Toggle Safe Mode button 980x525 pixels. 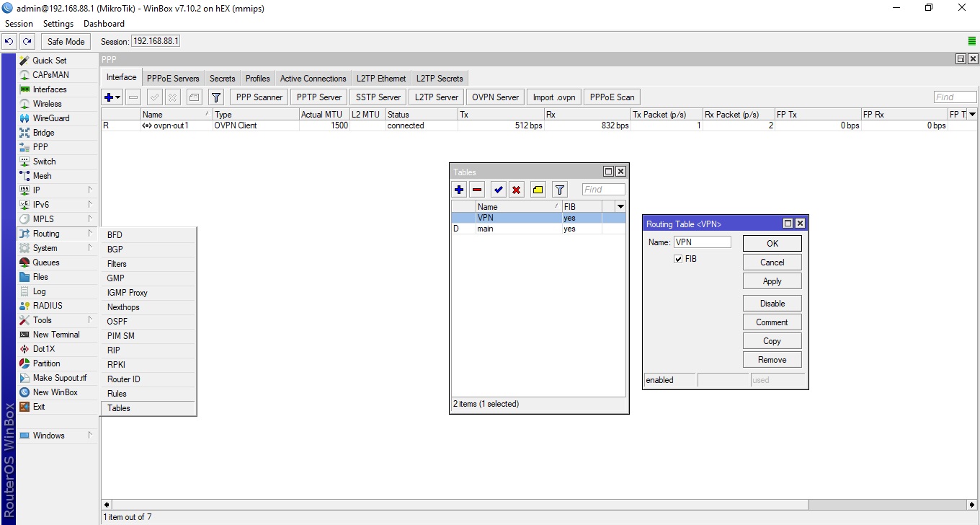66,42
